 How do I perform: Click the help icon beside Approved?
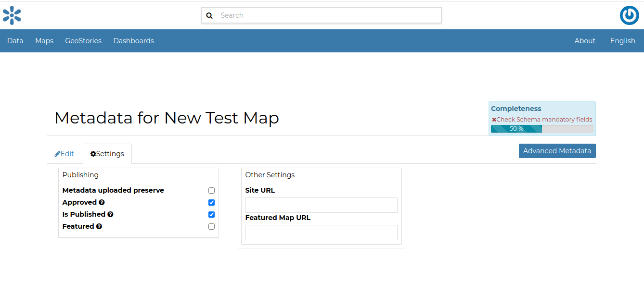(102, 203)
